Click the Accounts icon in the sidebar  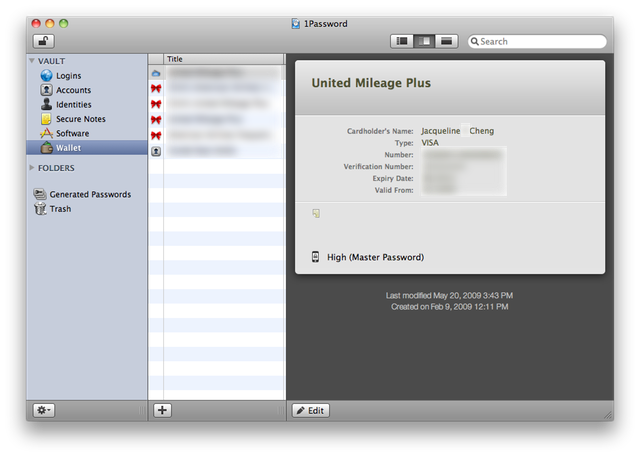click(47, 89)
